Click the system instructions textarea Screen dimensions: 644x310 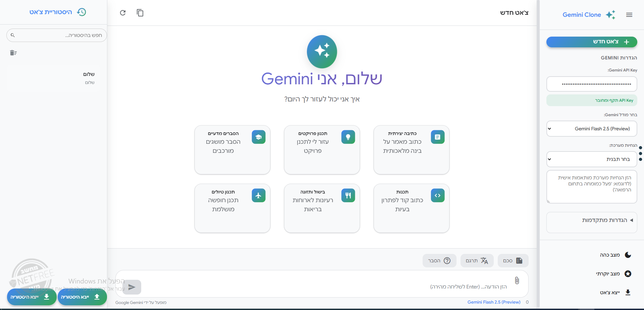pos(592,187)
